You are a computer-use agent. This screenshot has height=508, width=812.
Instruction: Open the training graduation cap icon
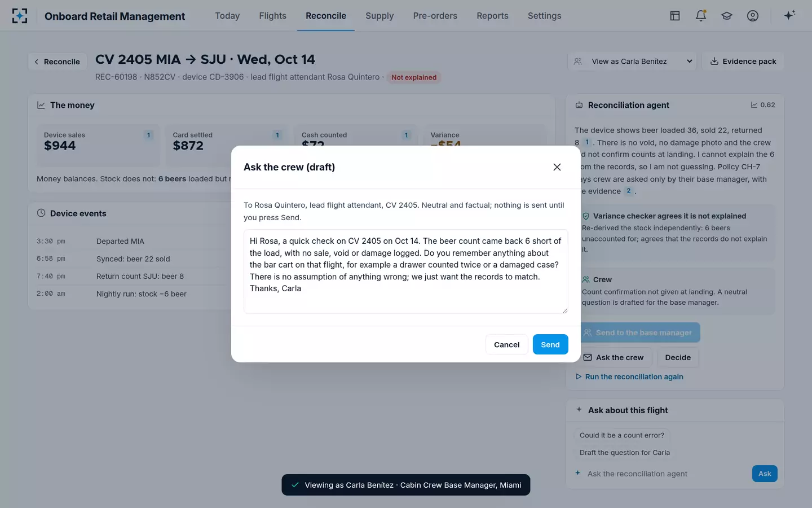(x=727, y=16)
